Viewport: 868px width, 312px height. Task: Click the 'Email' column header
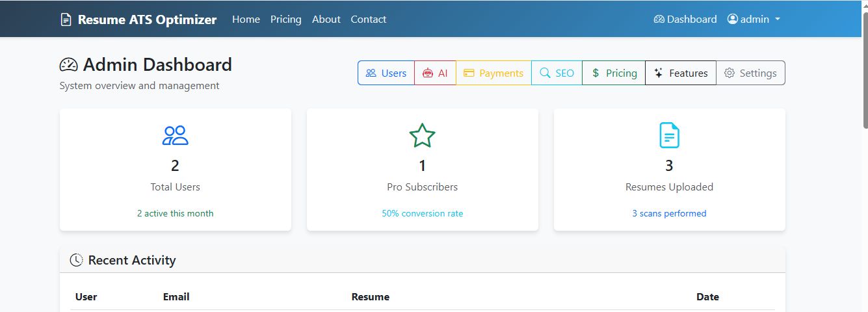click(176, 296)
